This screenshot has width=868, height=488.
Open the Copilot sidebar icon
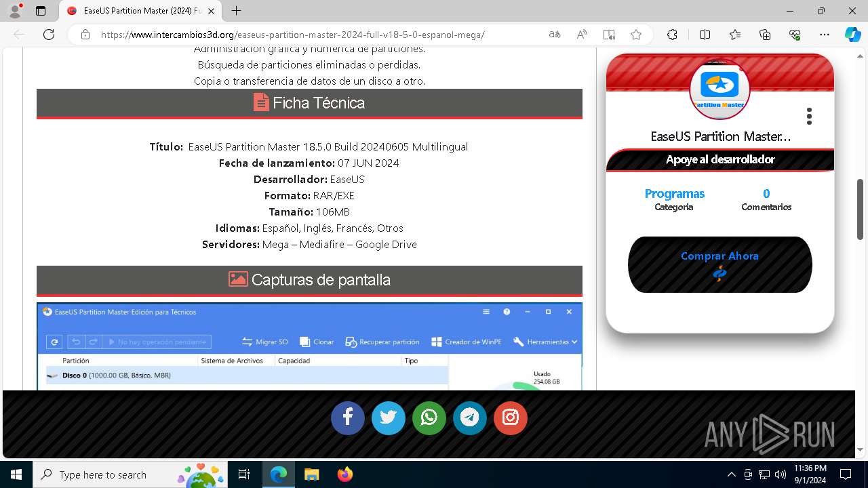point(852,35)
